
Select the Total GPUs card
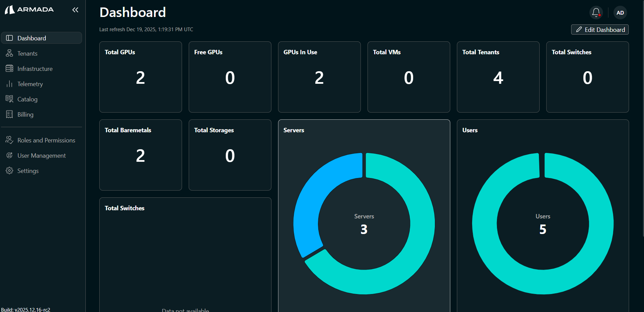click(x=140, y=77)
